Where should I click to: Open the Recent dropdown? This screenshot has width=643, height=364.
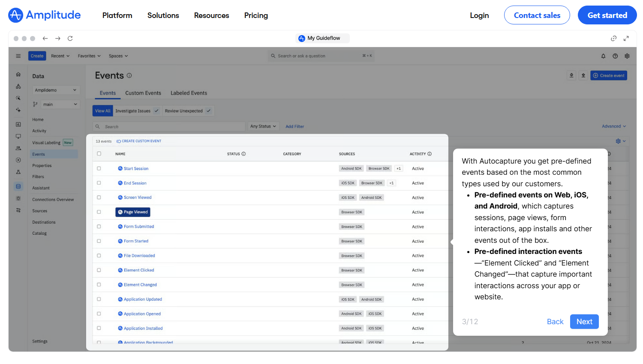(60, 56)
